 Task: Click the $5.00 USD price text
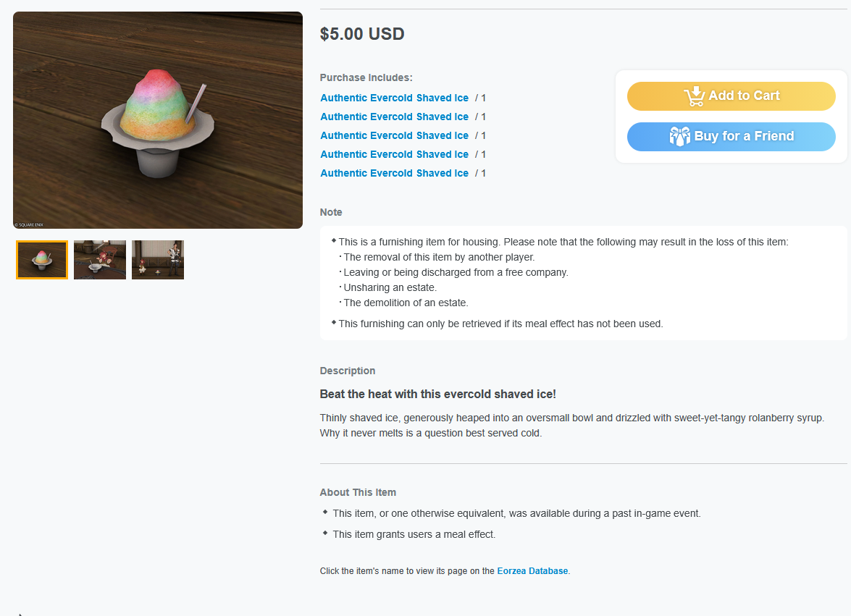pos(362,34)
